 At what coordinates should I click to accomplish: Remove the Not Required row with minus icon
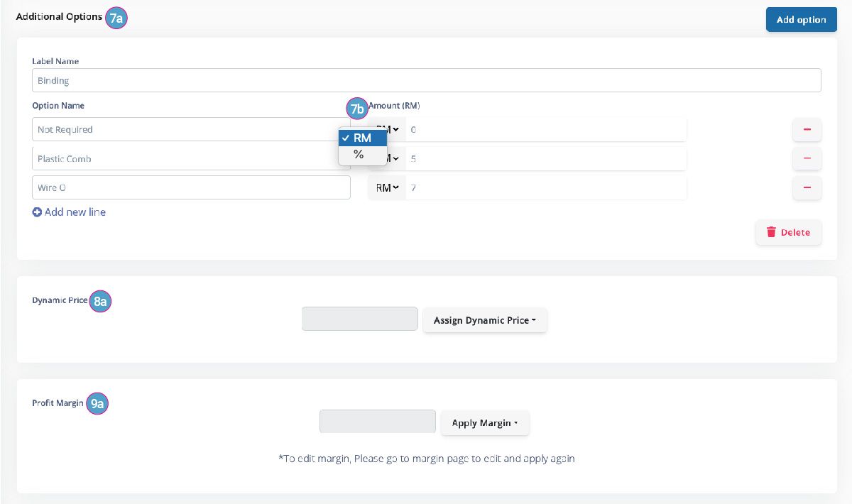[x=807, y=130]
